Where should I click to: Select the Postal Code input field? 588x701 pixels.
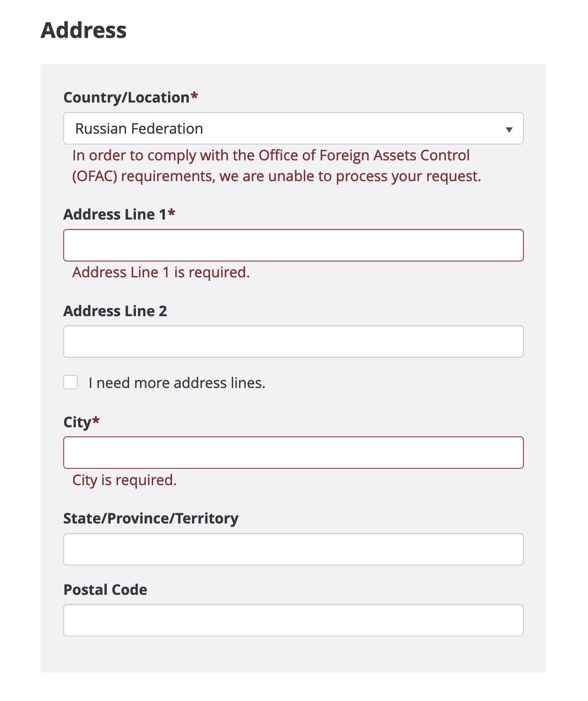tap(293, 620)
